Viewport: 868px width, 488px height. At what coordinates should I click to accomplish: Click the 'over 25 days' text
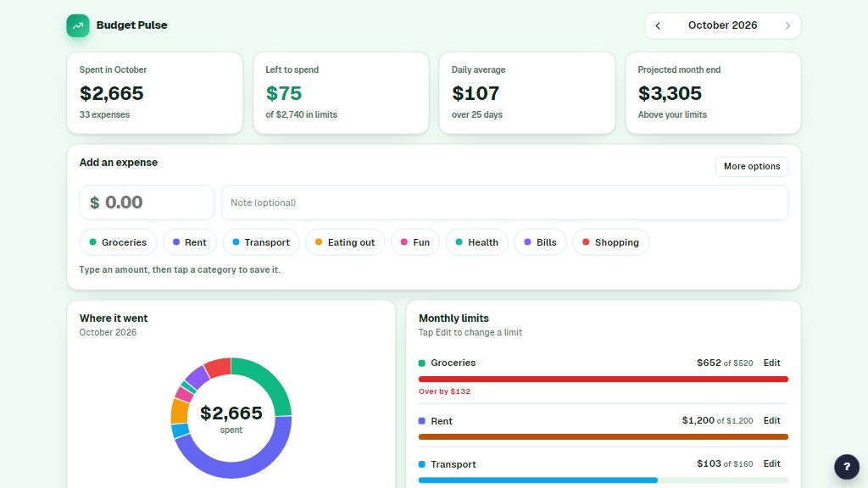click(x=477, y=114)
